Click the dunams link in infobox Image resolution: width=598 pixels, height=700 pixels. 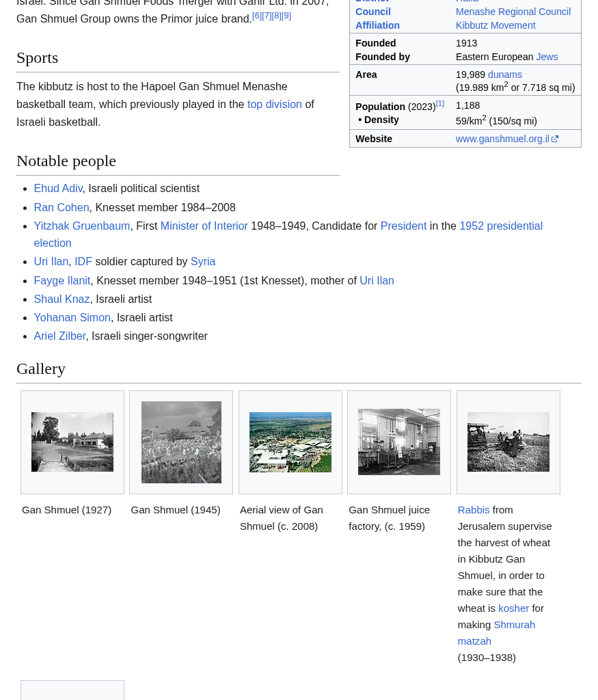click(504, 75)
